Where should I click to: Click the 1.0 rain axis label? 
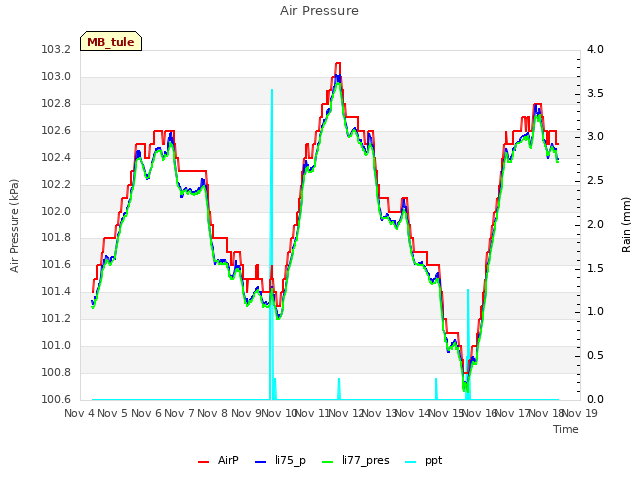coord(595,312)
